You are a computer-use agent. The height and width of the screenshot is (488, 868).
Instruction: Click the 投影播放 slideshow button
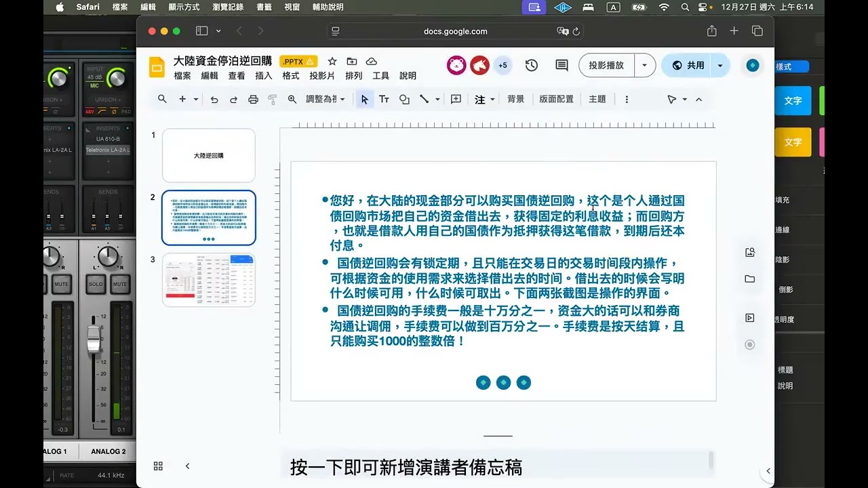(x=607, y=66)
